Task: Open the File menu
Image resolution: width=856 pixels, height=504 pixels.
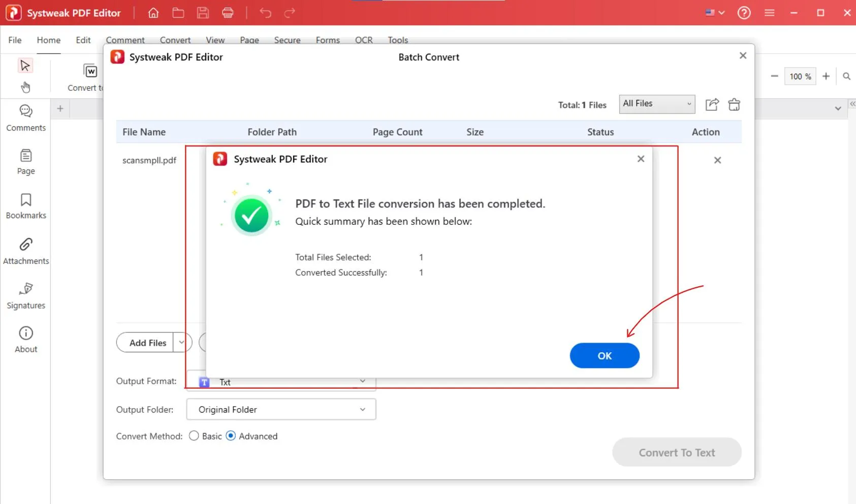Action: tap(15, 40)
